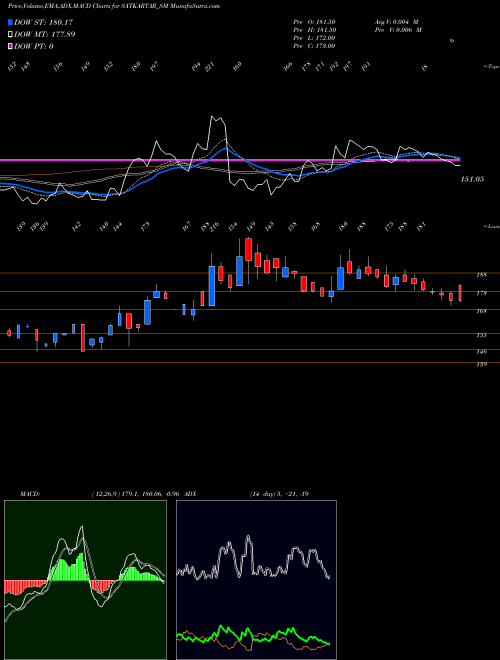Select the 'DOW PT: 0' label
Image resolution: width=500 pixels, height=660 pixels.
(34, 46)
